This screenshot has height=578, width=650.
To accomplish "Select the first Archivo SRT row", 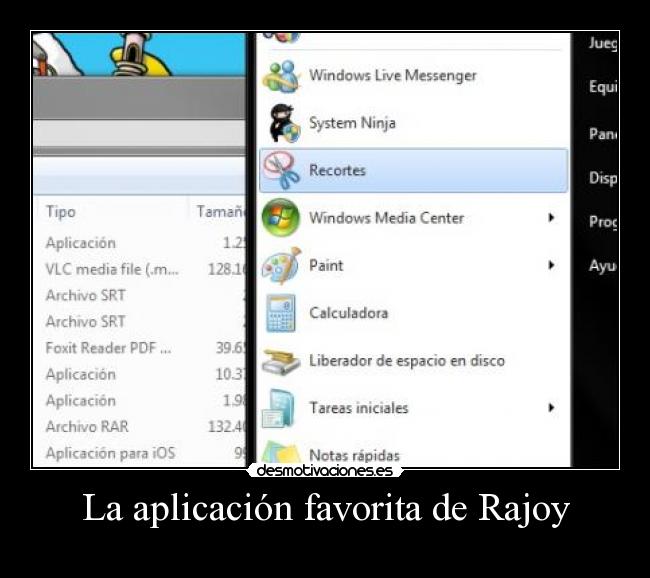I will pyautogui.click(x=141, y=296).
